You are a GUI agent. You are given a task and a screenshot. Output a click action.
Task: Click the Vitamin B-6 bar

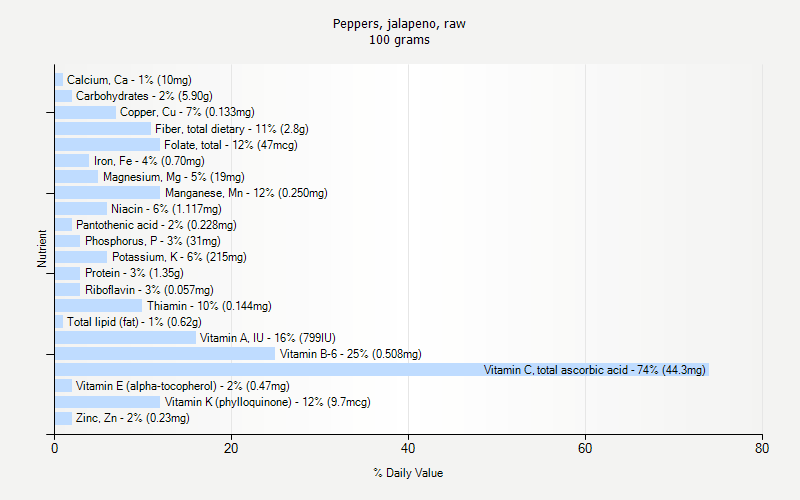coord(165,354)
